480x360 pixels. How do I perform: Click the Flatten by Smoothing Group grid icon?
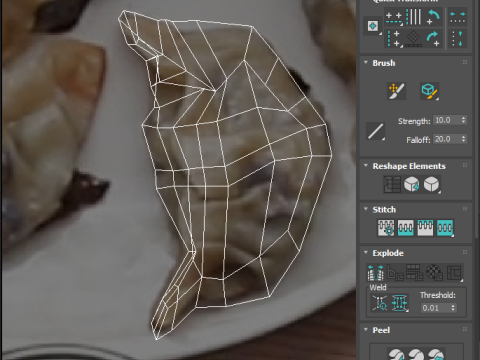415,273
